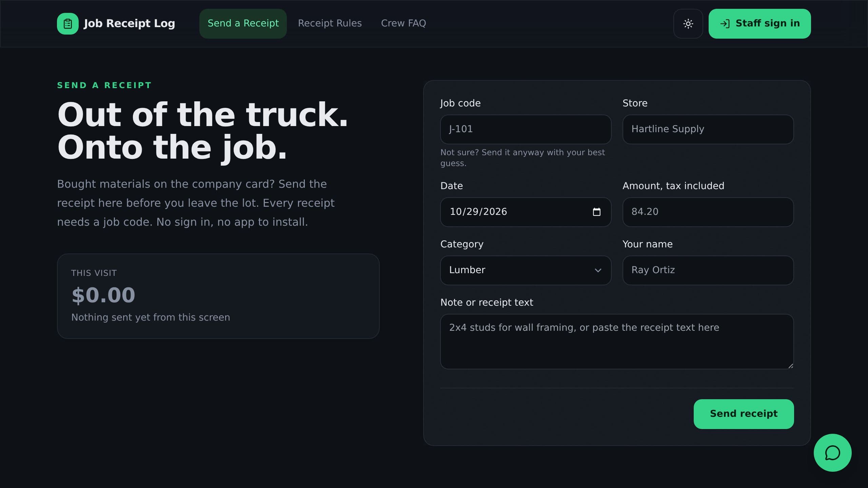Grab the textarea resize handle corner
868x488 pixels.
[x=790, y=366]
